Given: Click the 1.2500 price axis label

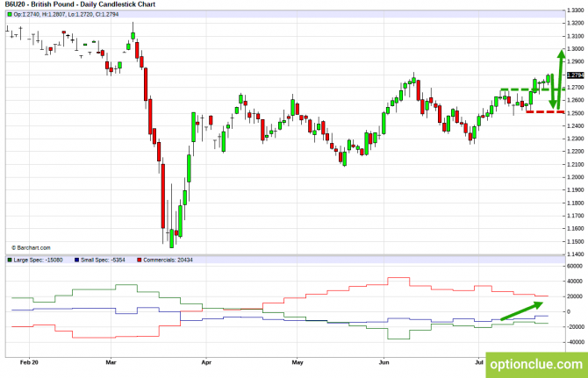Looking at the screenshot, I should pos(575,113).
